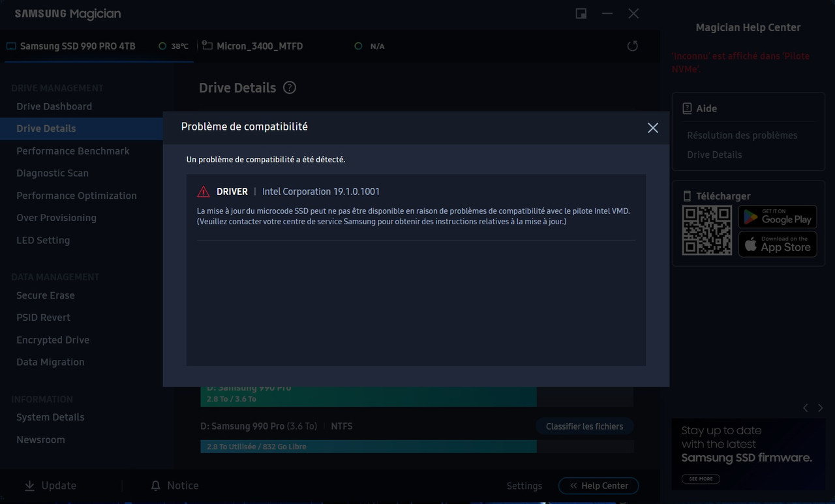Show the previous help banner with left chevron
The width and height of the screenshot is (835, 504).
point(806,408)
